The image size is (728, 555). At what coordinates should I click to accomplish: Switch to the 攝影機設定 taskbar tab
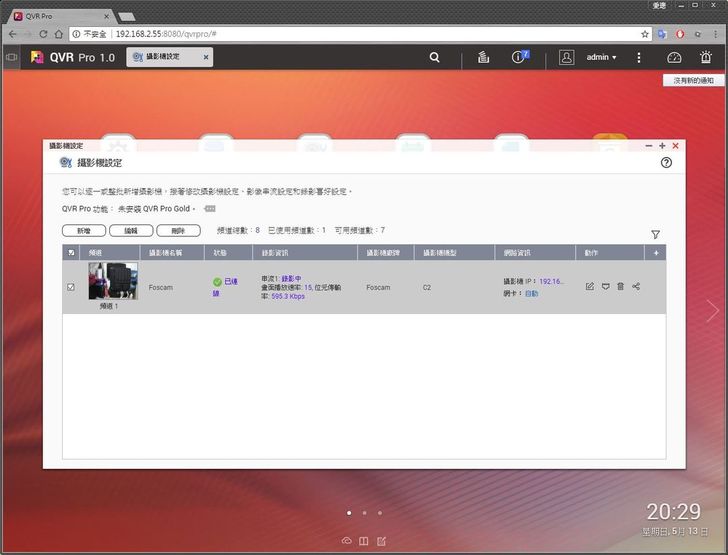click(x=167, y=58)
